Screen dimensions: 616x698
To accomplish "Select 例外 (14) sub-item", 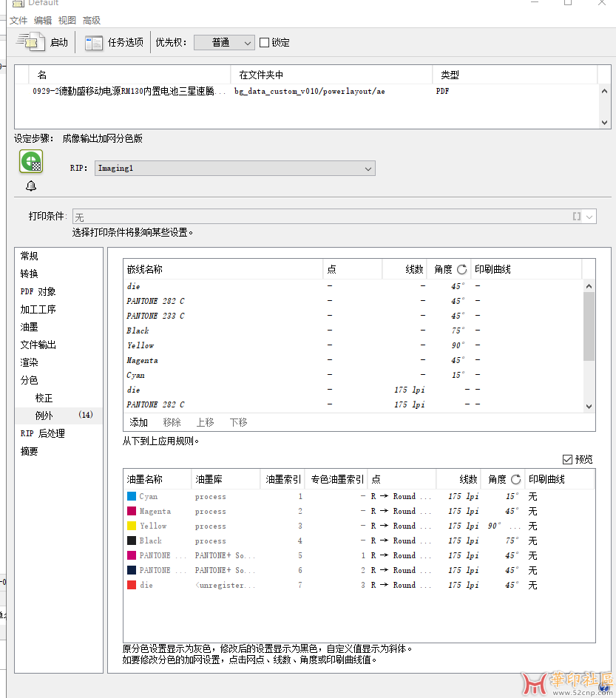I will coord(58,416).
